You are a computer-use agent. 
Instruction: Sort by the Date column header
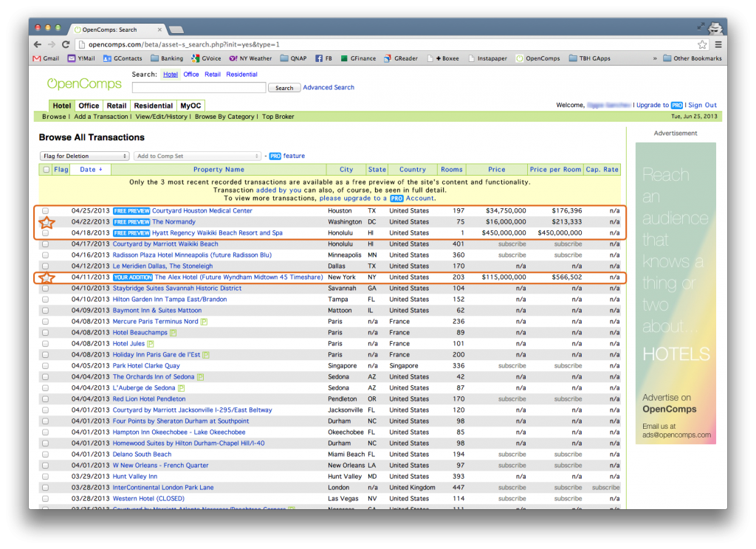pos(91,170)
